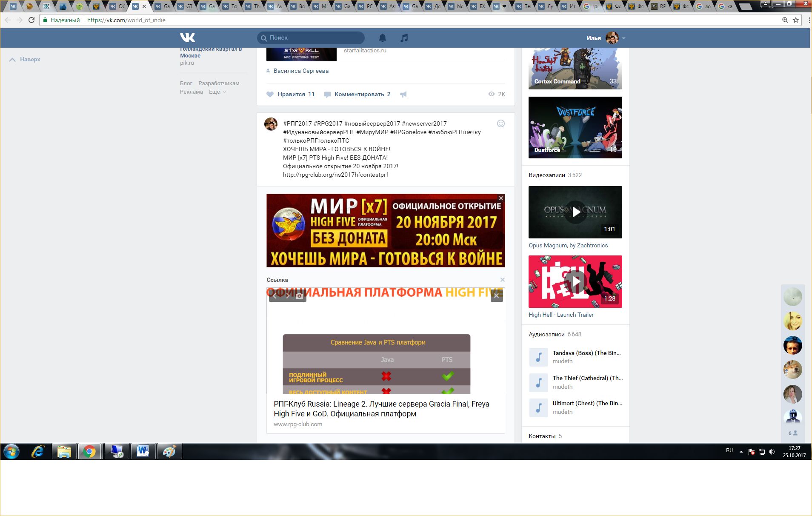Remove the МИР x7 banner image attachment
Image resolution: width=812 pixels, height=516 pixels.
(x=501, y=198)
